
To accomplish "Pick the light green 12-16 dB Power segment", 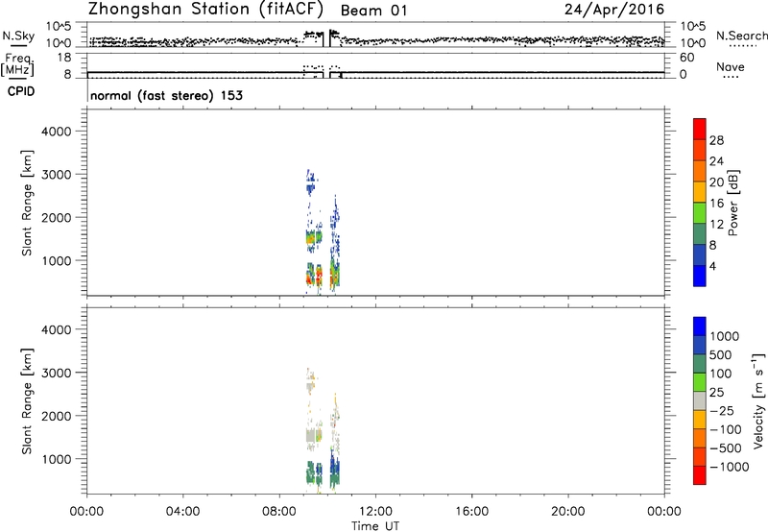I will tap(700, 212).
